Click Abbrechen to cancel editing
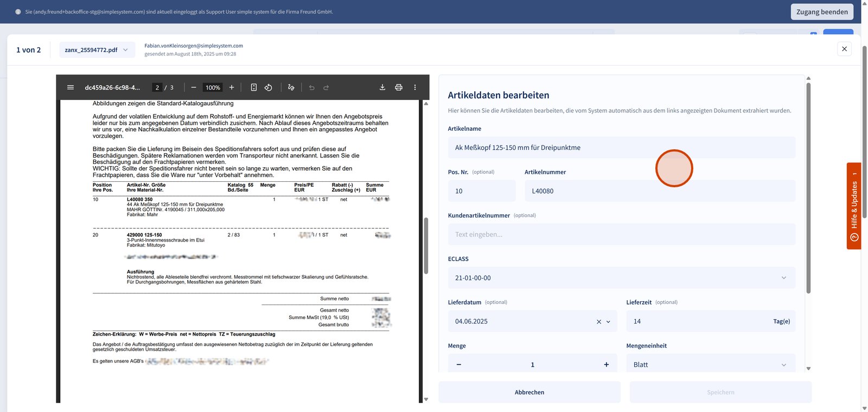Image resolution: width=868 pixels, height=412 pixels. (529, 392)
